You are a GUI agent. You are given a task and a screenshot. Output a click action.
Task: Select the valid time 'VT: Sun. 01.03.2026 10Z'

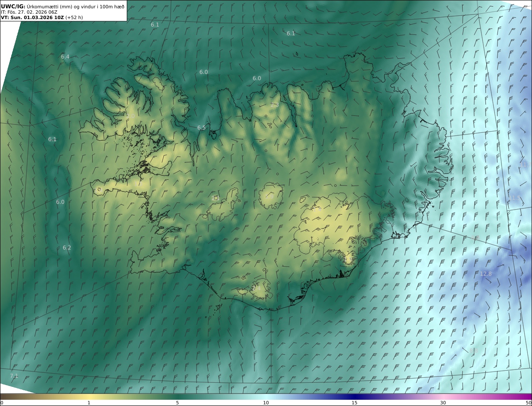[32, 17]
